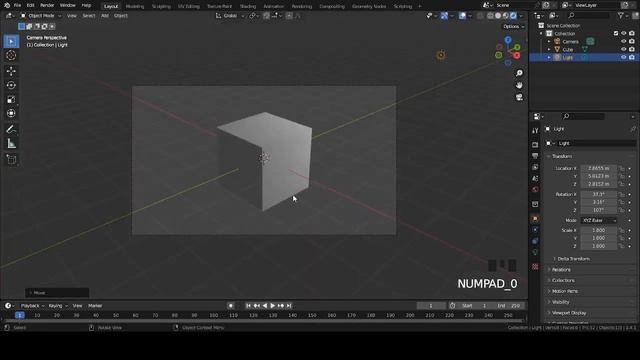Screen dimensions: 640x360
Task: Hide Cube in viewport via eye icon
Action: click(623, 49)
